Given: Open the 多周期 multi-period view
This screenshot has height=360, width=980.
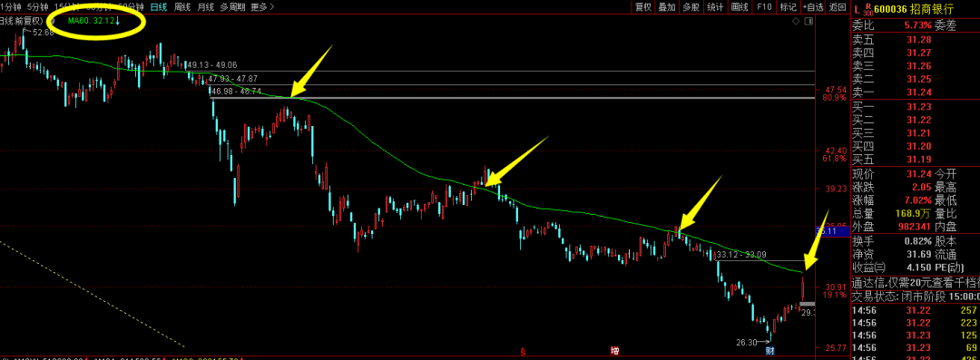Looking at the screenshot, I should (x=232, y=7).
